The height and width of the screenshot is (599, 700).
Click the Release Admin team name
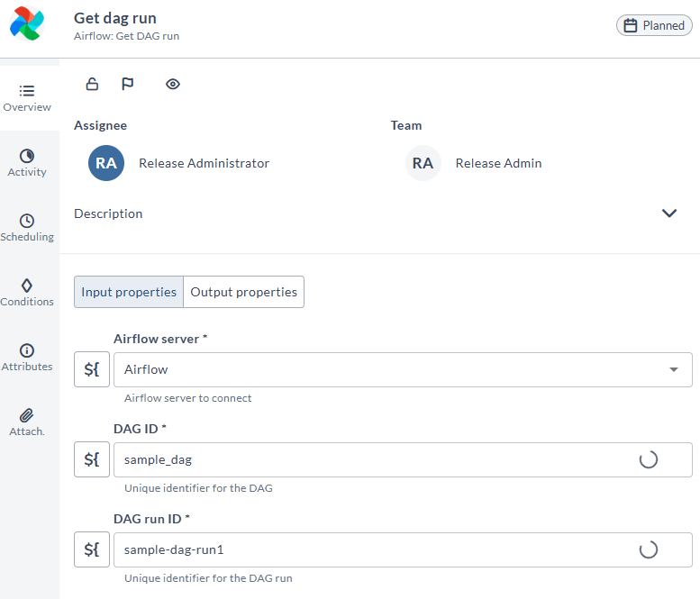point(498,163)
